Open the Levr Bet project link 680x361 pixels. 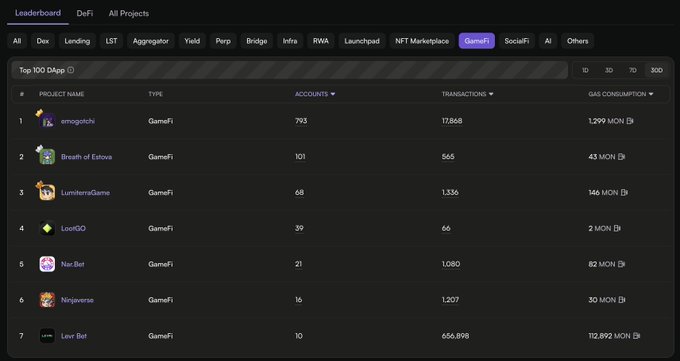pos(74,336)
